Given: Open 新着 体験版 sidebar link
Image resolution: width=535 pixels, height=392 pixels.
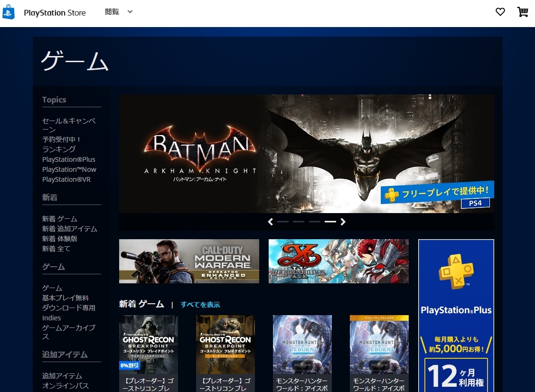Looking at the screenshot, I should (60, 239).
